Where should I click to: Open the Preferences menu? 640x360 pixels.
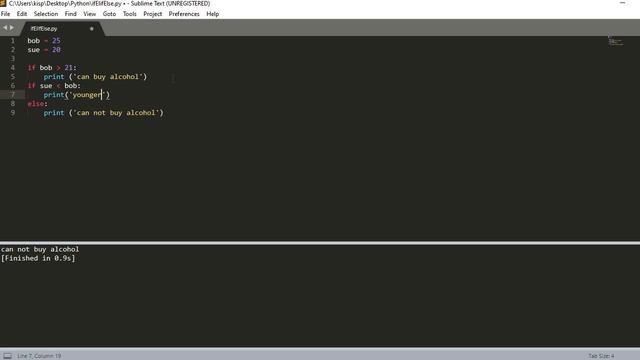184,14
